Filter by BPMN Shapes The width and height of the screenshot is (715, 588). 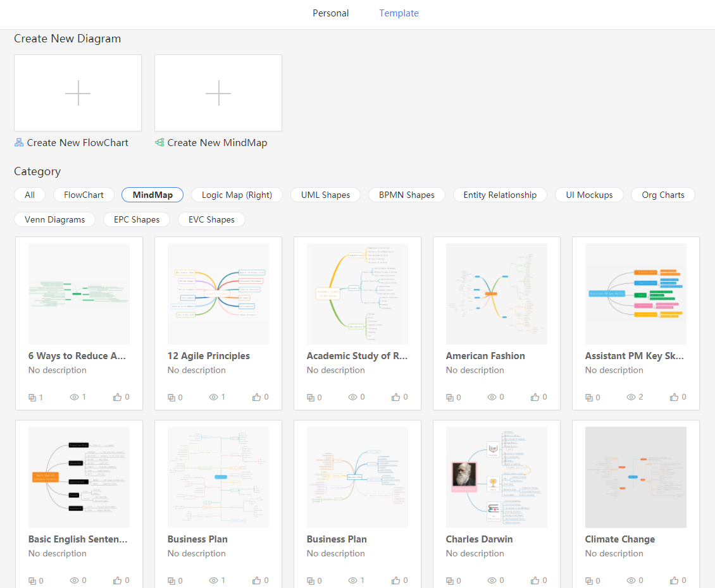coord(407,195)
